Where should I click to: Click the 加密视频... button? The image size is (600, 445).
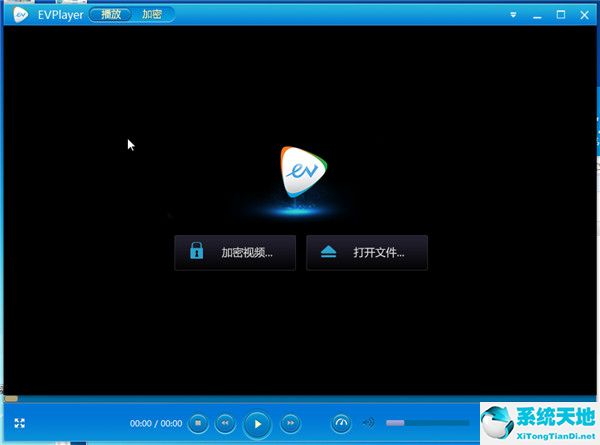click(235, 253)
